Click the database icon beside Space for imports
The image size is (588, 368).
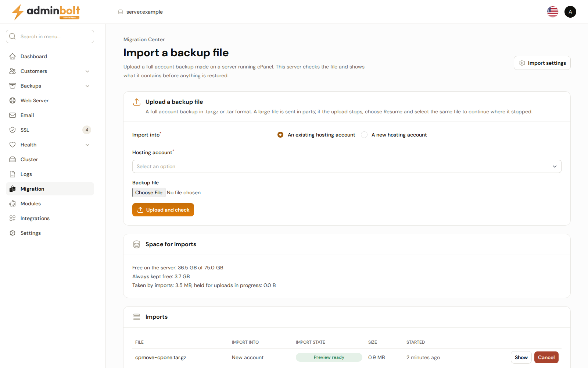(137, 244)
